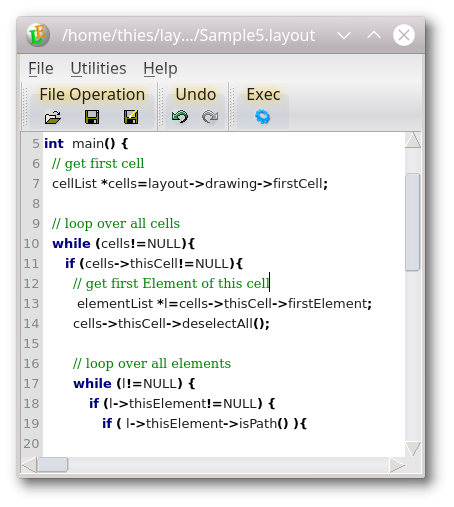Click the vertical scrollbar up arrow
Image resolution: width=454 pixels, height=507 pixels.
point(413,140)
